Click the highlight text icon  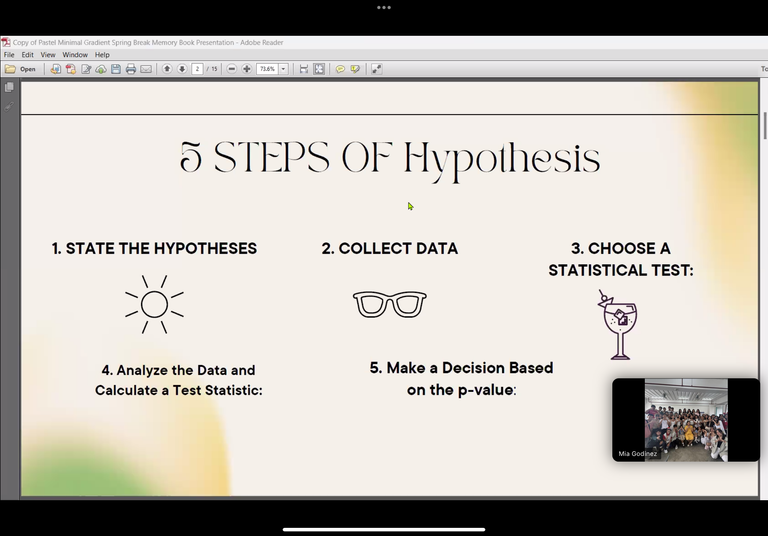[x=355, y=69]
